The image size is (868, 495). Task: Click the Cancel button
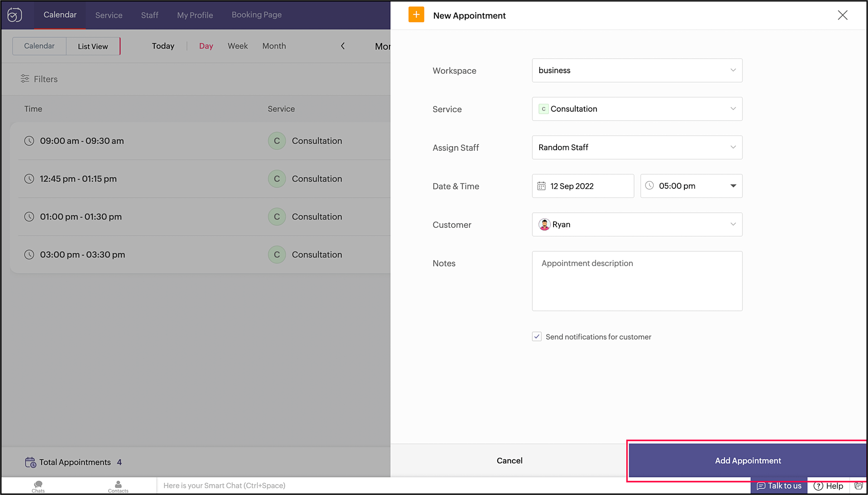509,460
